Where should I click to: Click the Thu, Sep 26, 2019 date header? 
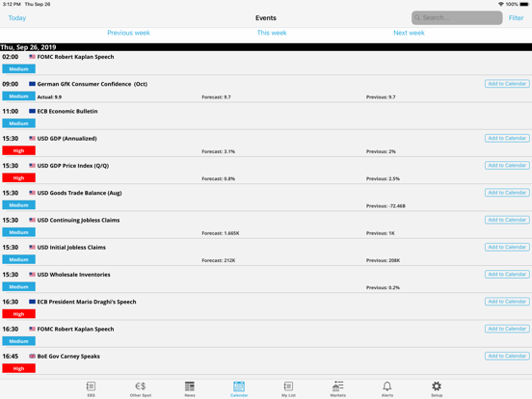click(x=266, y=47)
